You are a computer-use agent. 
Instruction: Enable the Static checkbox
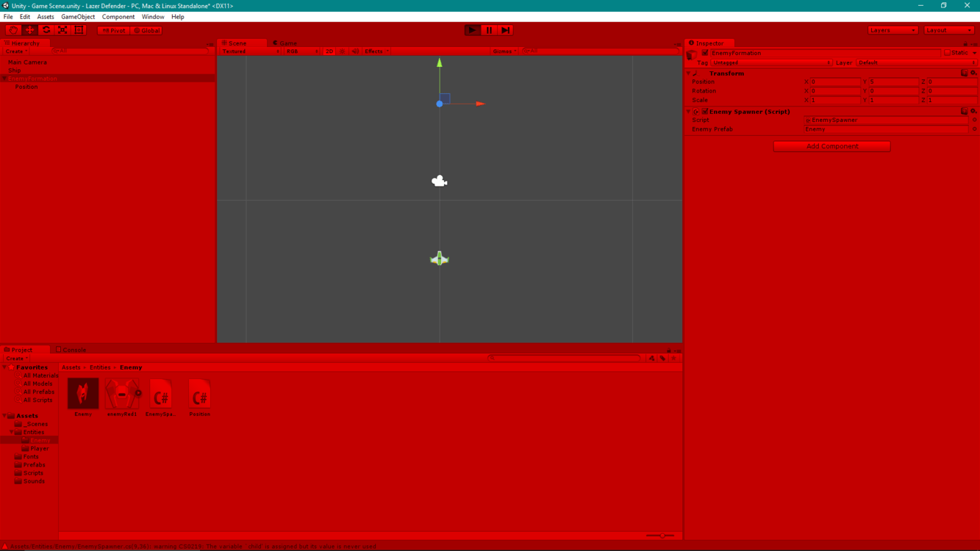tap(948, 53)
